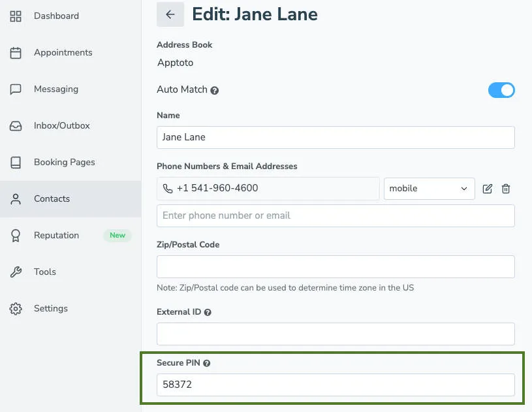532x412 pixels.
Task: Click inside the Zip/Postal Code field
Action: click(x=335, y=267)
